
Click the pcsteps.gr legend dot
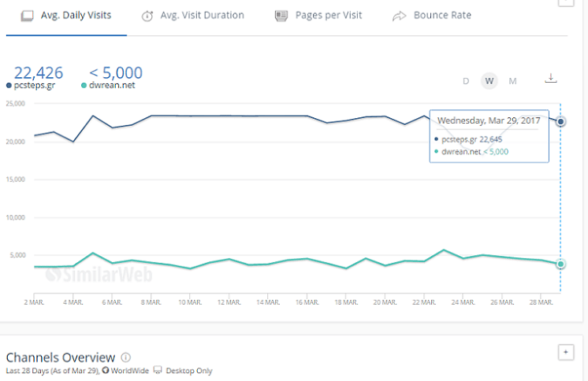click(9, 86)
